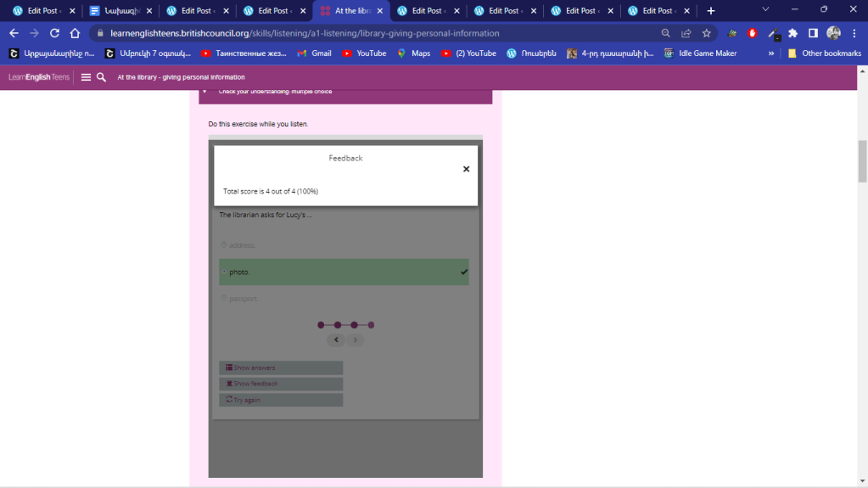Viewport: 868px width, 488px height.
Task: Select the 'photo' radio option
Action: [x=224, y=272]
